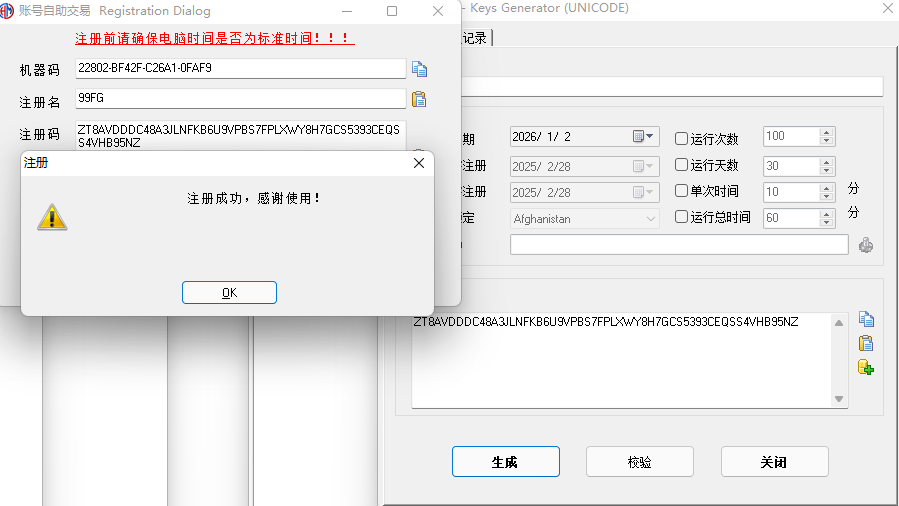
Task: Decrease the 单次时间 value 10 spinner
Action: pos(826,196)
